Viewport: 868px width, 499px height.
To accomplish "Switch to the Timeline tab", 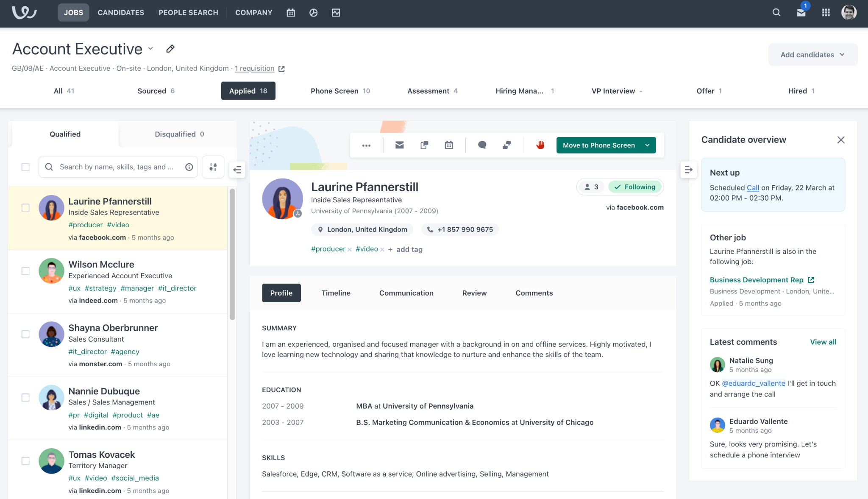I will click(x=336, y=293).
